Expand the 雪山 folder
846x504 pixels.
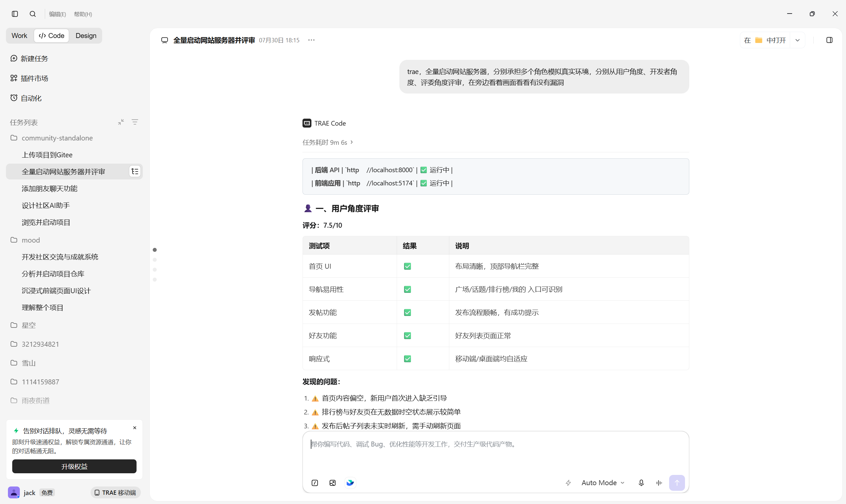[x=74, y=363]
